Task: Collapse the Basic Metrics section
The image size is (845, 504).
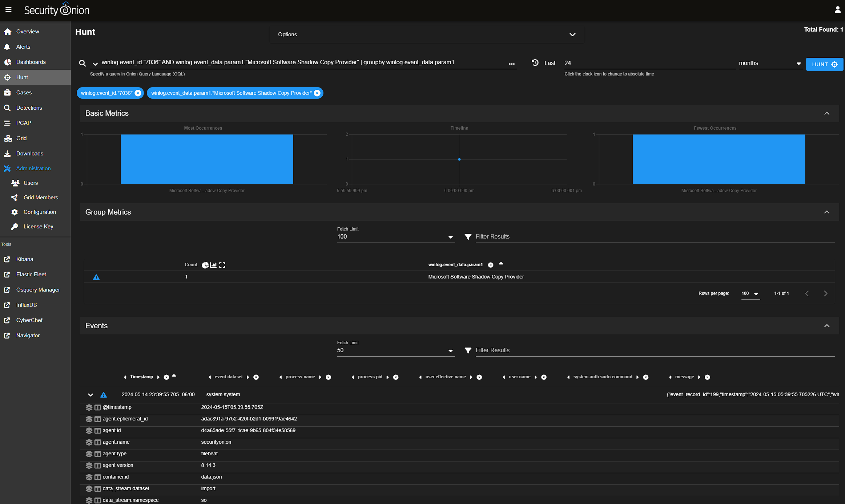Action: click(826, 113)
